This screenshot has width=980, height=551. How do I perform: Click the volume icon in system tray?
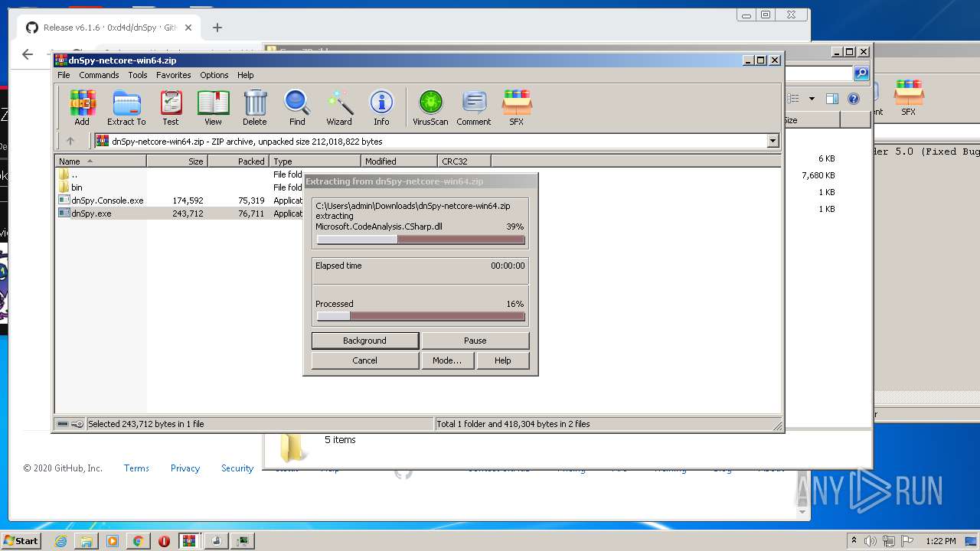[871, 541]
